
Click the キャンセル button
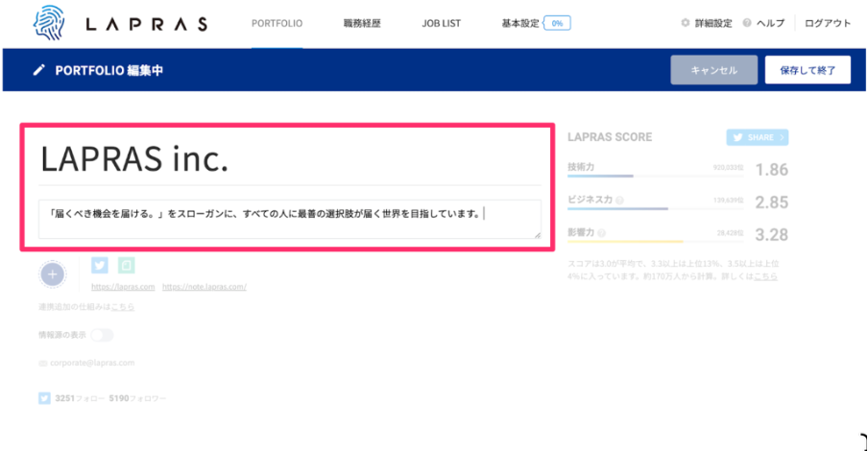point(713,70)
